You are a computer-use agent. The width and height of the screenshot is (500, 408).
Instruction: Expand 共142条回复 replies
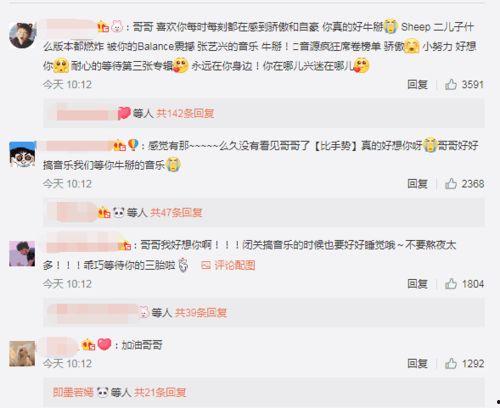pos(185,113)
